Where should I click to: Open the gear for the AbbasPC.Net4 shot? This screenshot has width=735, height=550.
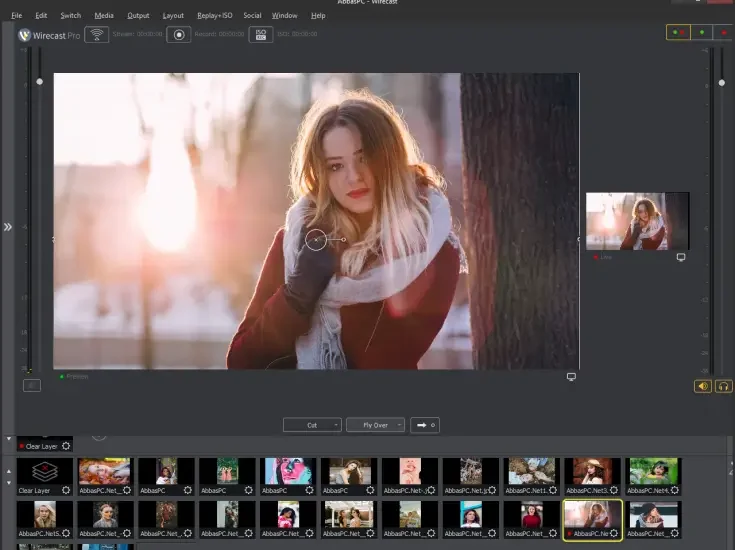[x=675, y=490]
